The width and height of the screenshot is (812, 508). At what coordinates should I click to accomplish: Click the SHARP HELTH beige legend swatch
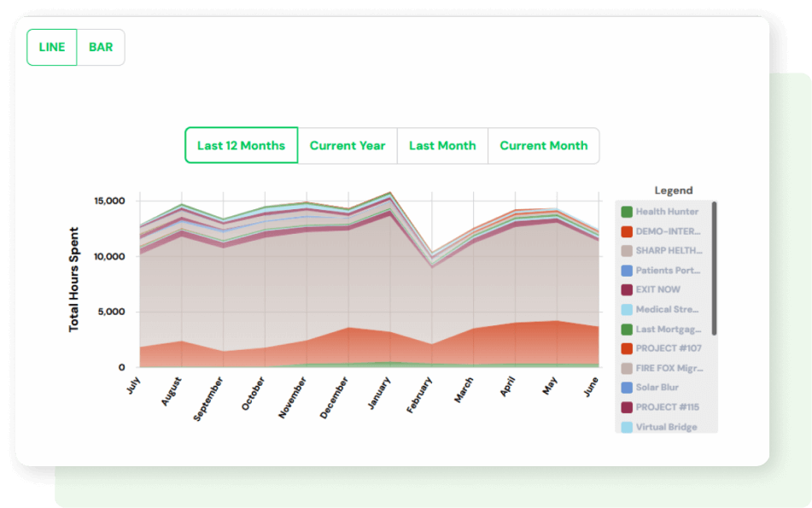coord(627,251)
